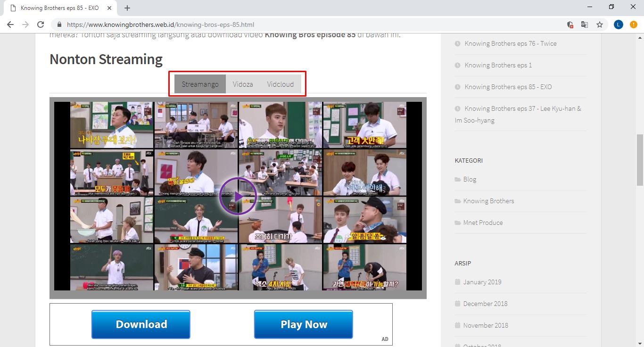Close the Knowing Brothers eps 85 tab
Screen dimensions: 644x347
coord(109,8)
